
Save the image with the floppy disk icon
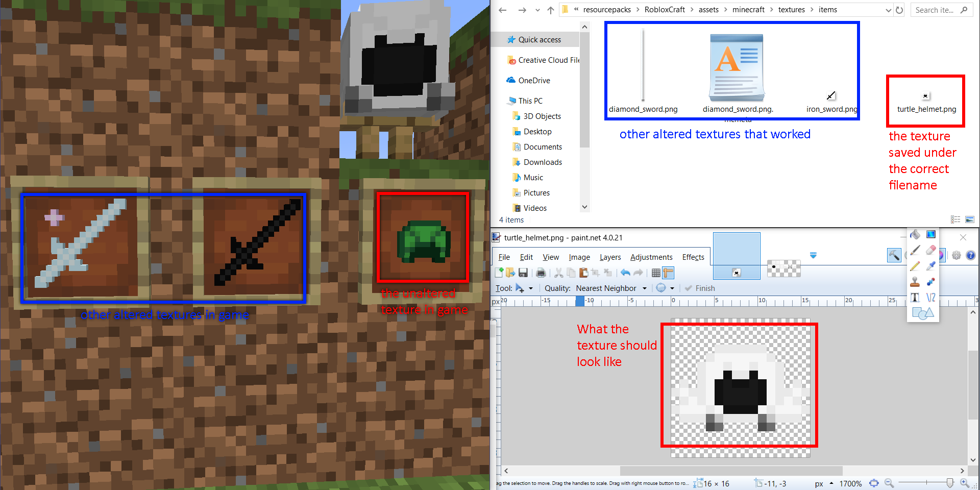[x=523, y=273]
